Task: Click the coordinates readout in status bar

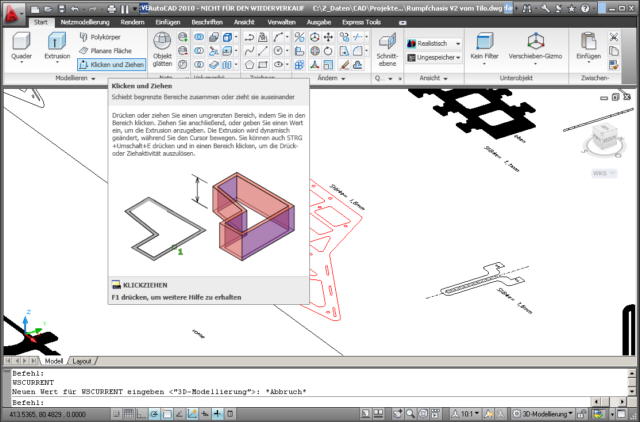Action: tap(47, 414)
